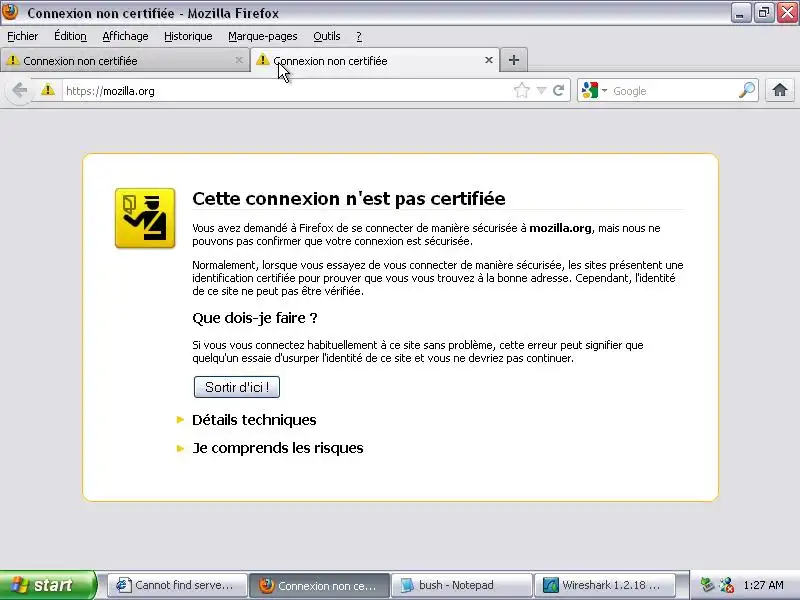The width and height of the screenshot is (800, 600).
Task: Click the warning site identity icon in address bar
Action: point(48,90)
